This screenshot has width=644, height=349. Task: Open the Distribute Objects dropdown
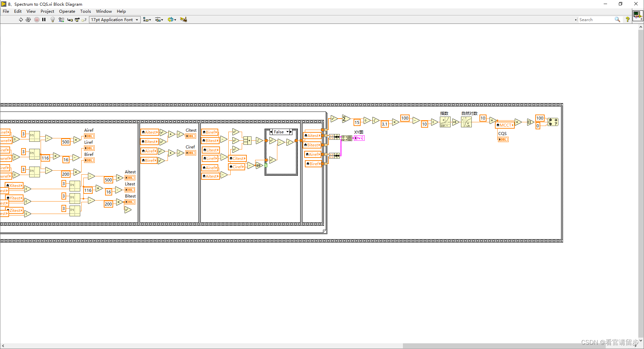coord(159,19)
